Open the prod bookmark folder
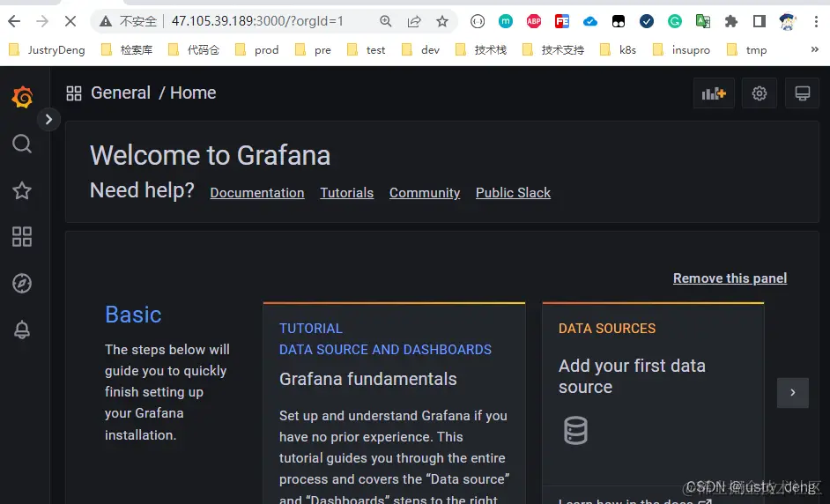 click(256, 49)
